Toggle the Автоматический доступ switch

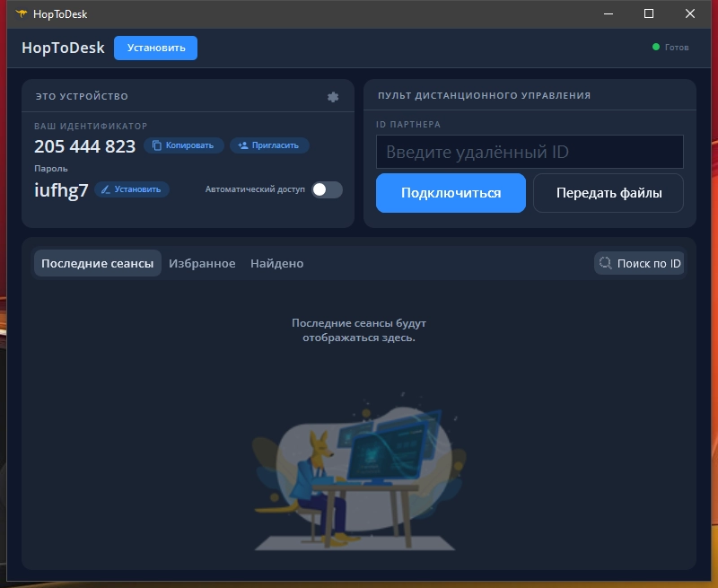[x=327, y=189]
